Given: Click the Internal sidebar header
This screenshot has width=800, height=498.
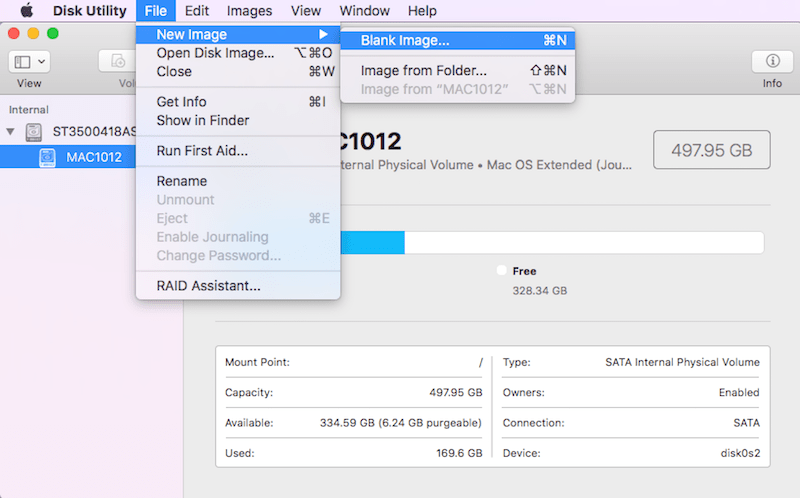Looking at the screenshot, I should [x=29, y=110].
